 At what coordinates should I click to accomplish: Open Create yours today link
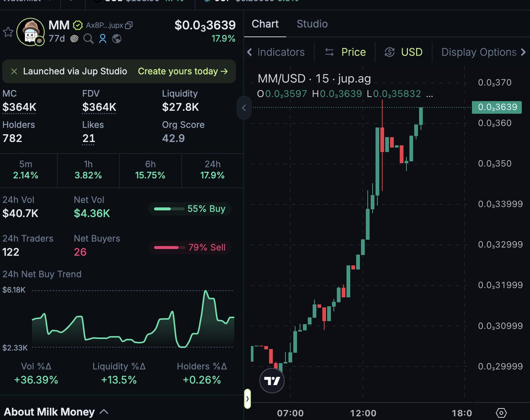(x=184, y=71)
